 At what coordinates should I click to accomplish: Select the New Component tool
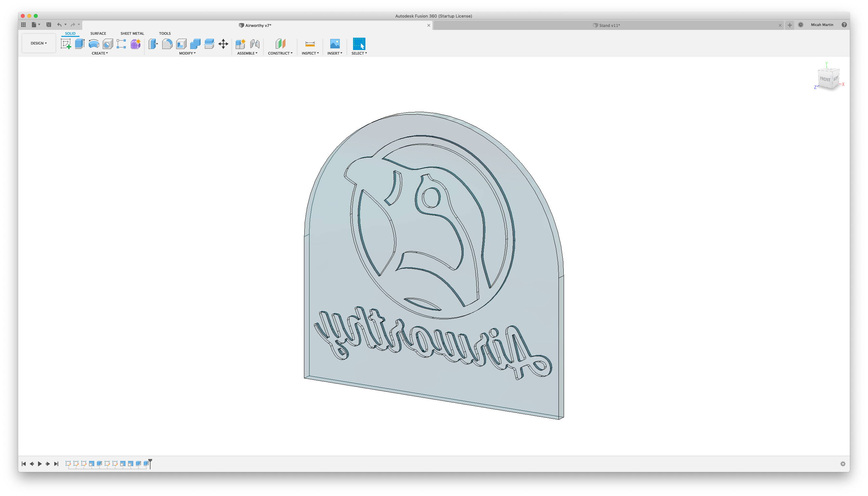pos(240,44)
